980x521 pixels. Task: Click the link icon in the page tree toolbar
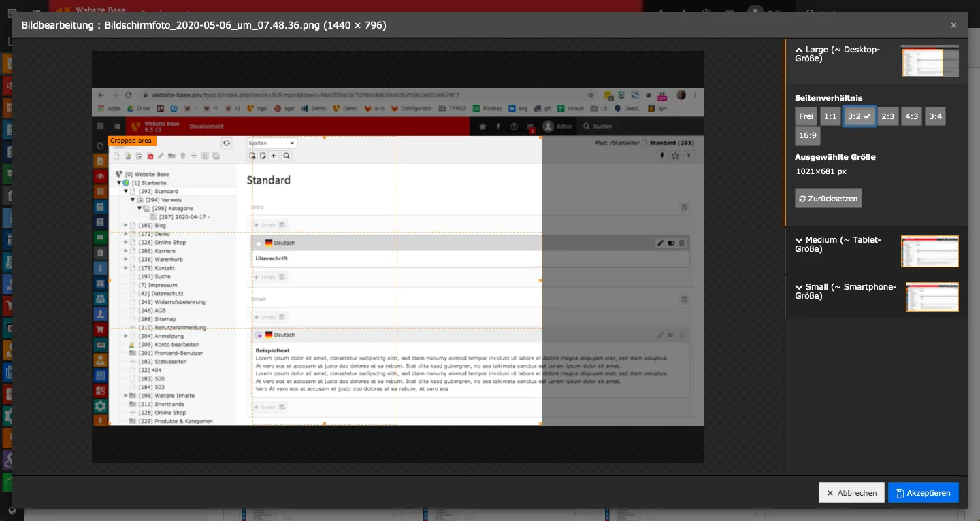click(161, 156)
